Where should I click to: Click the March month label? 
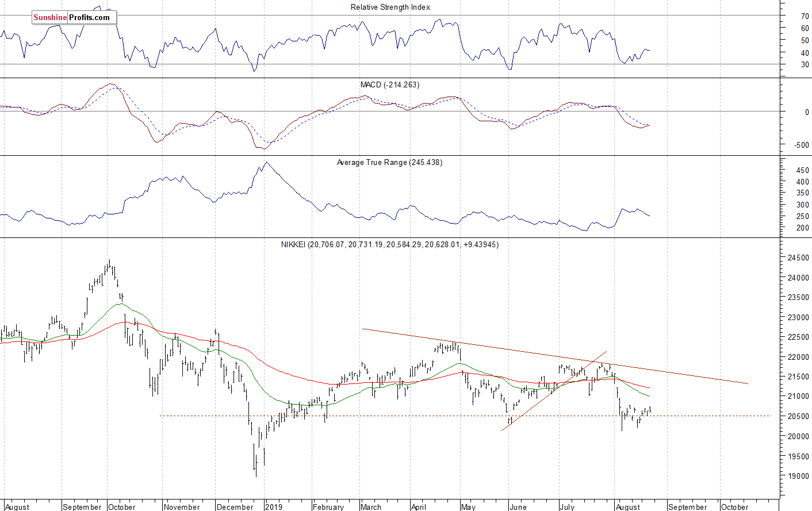point(371,507)
